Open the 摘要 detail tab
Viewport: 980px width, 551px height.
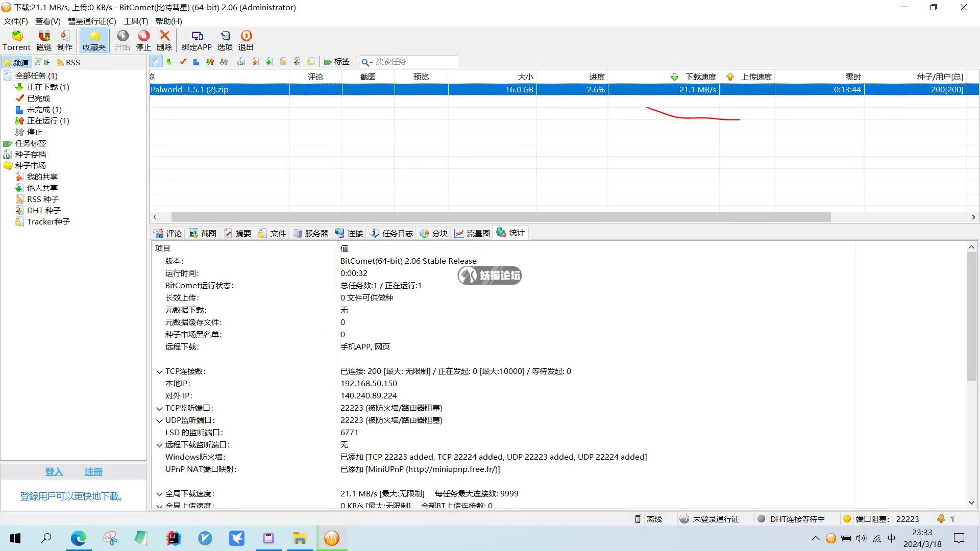pos(237,233)
